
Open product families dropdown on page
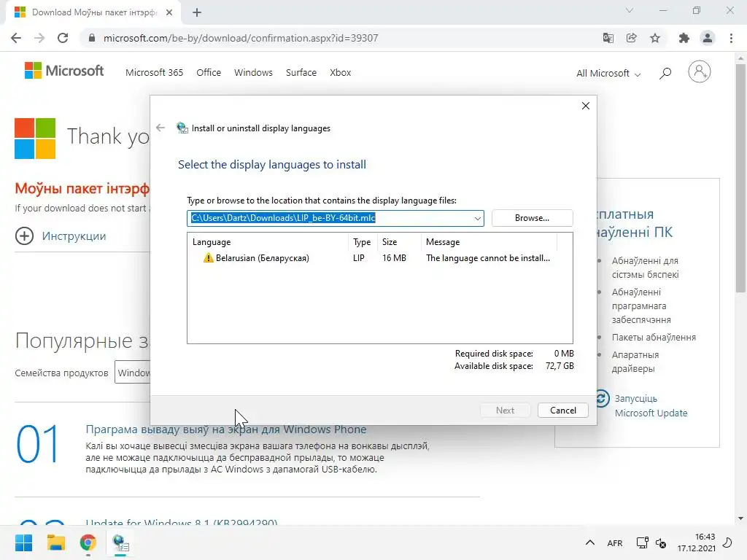coord(133,373)
